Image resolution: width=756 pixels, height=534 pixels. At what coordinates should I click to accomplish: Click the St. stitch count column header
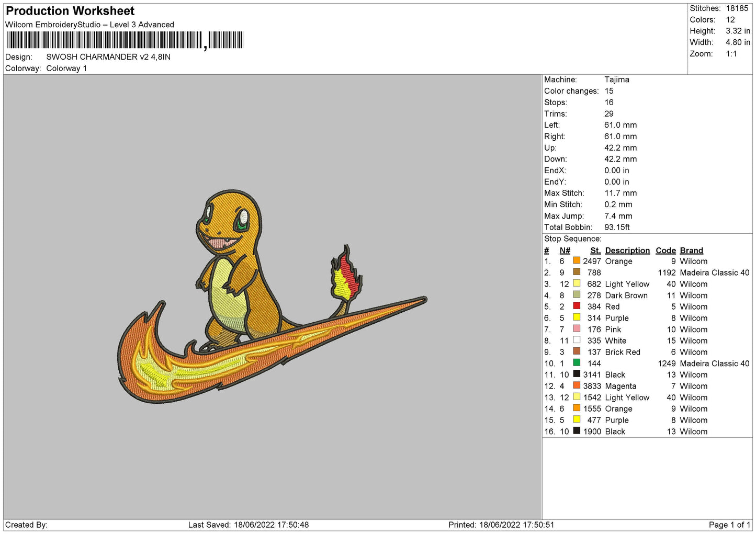pyautogui.click(x=595, y=251)
